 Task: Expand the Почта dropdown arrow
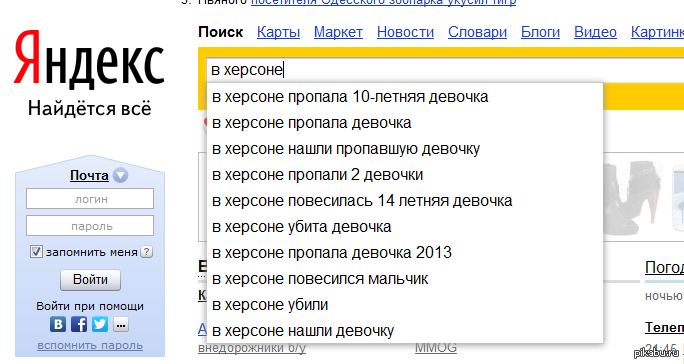[120, 175]
